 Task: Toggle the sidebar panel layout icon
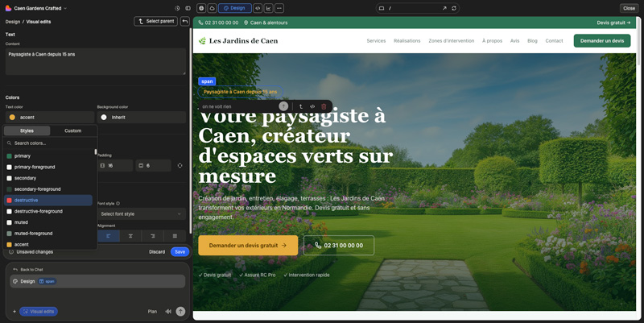point(188,8)
